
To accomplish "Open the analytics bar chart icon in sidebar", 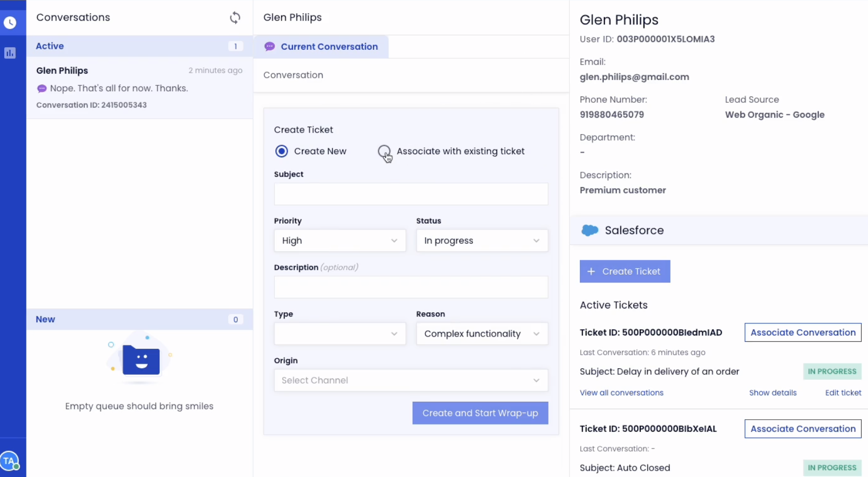I will [10, 53].
